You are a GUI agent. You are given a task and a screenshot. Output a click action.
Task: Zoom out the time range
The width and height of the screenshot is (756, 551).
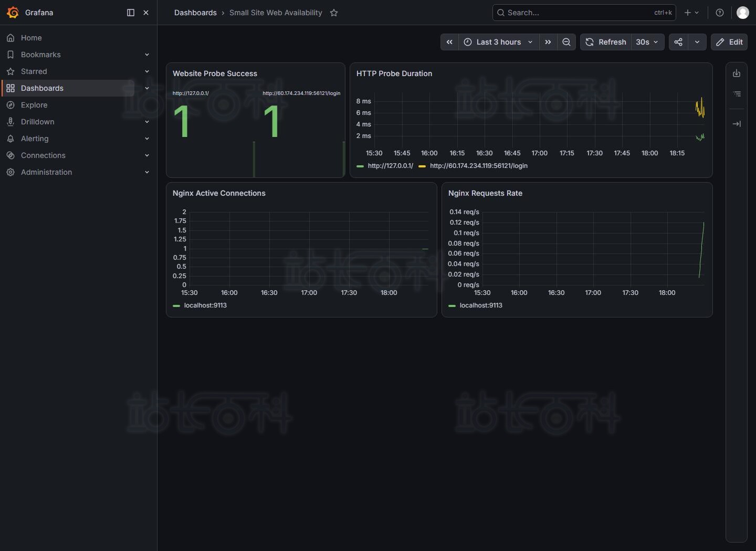pyautogui.click(x=566, y=42)
